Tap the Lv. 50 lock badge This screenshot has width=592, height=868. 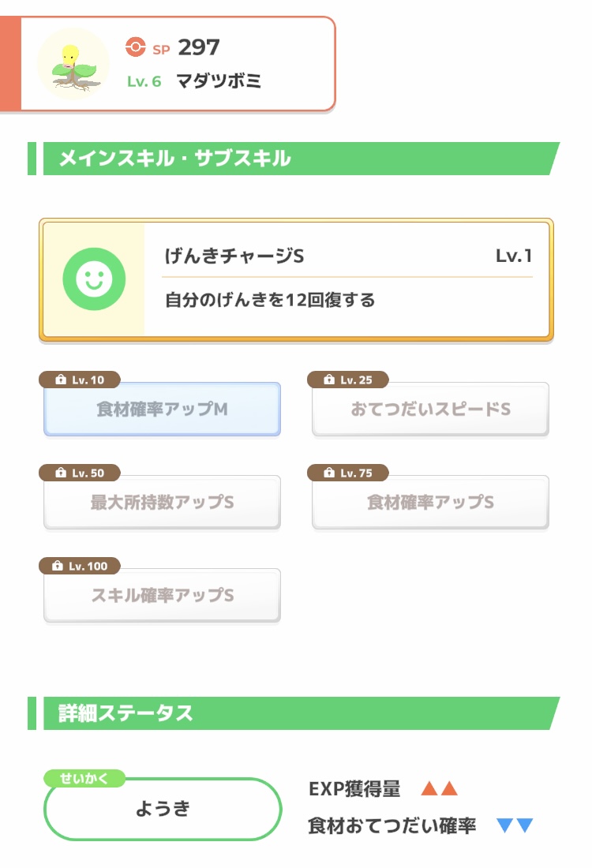tap(80, 473)
